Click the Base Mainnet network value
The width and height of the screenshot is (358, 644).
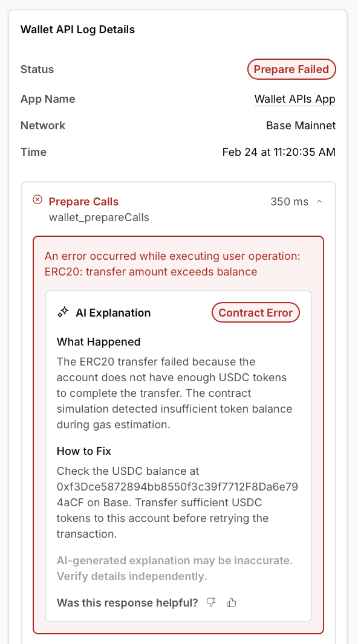pyautogui.click(x=301, y=126)
